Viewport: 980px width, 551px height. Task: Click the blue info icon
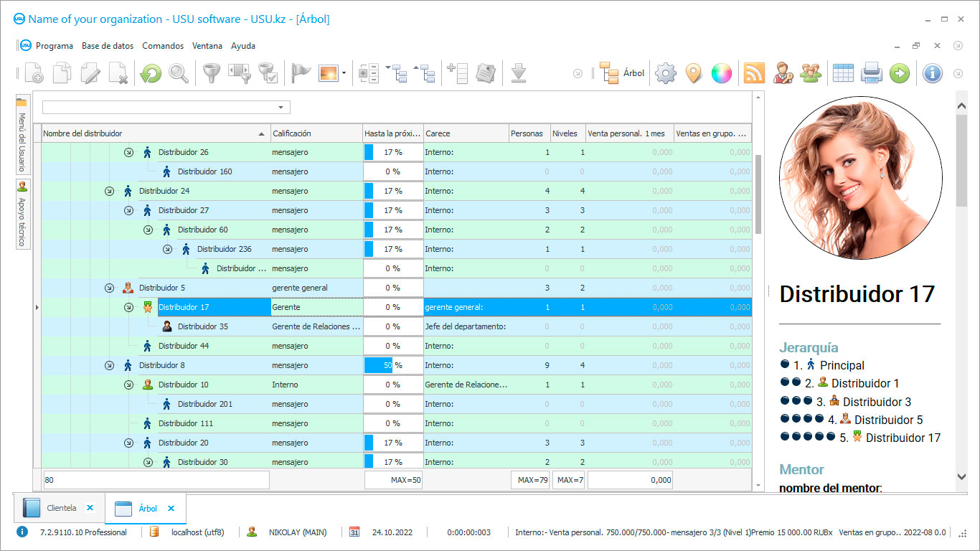pos(932,73)
